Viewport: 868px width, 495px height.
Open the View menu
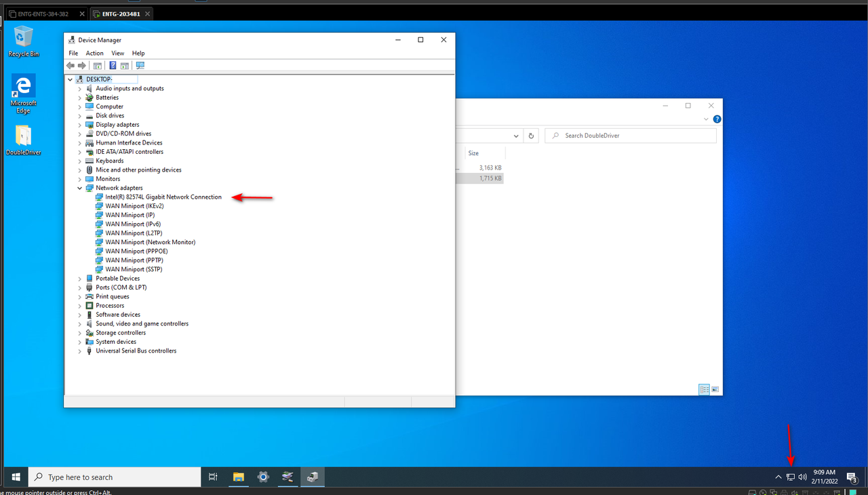[x=117, y=53]
